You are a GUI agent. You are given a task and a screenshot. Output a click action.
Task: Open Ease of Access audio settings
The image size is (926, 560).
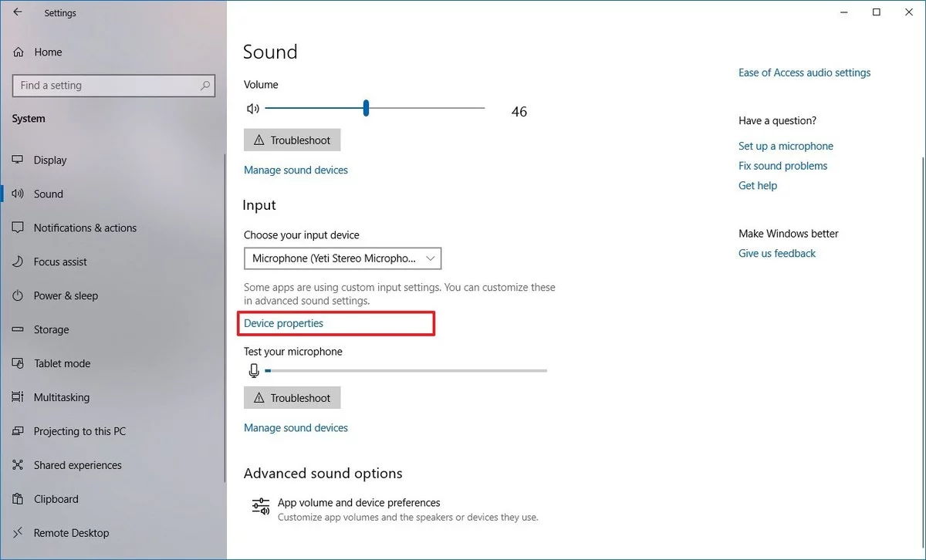pyautogui.click(x=804, y=73)
